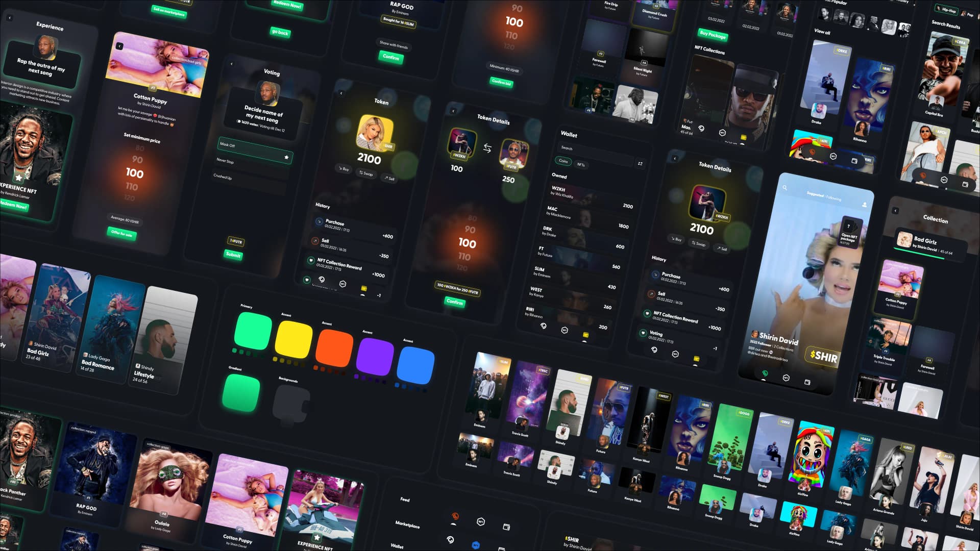Screen dimensions: 980x551
Task: Tap the Buy Package button
Action: pyautogui.click(x=713, y=35)
